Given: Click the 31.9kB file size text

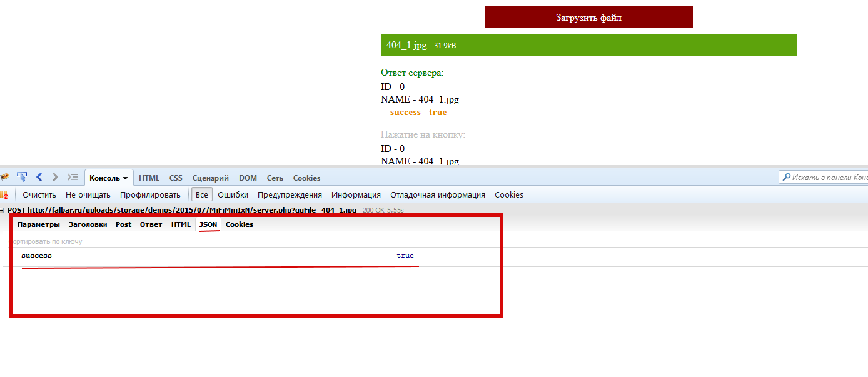Looking at the screenshot, I should (445, 46).
